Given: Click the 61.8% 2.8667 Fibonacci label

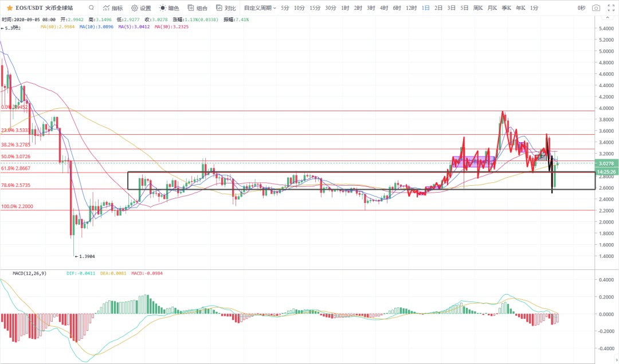Looking at the screenshot, I should click(15, 168).
